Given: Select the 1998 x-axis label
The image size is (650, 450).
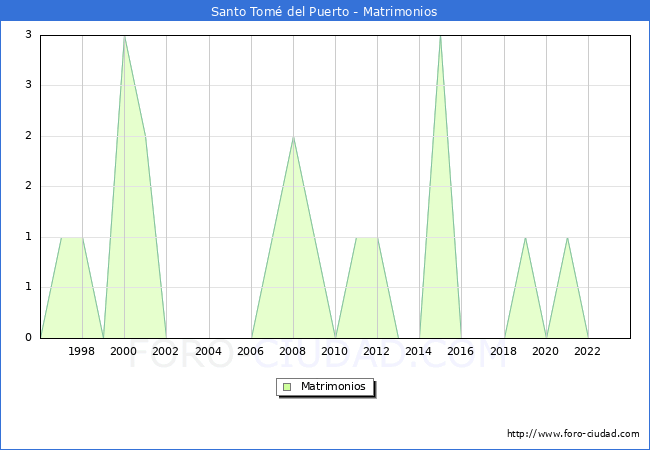Looking at the screenshot, I should (x=81, y=351).
